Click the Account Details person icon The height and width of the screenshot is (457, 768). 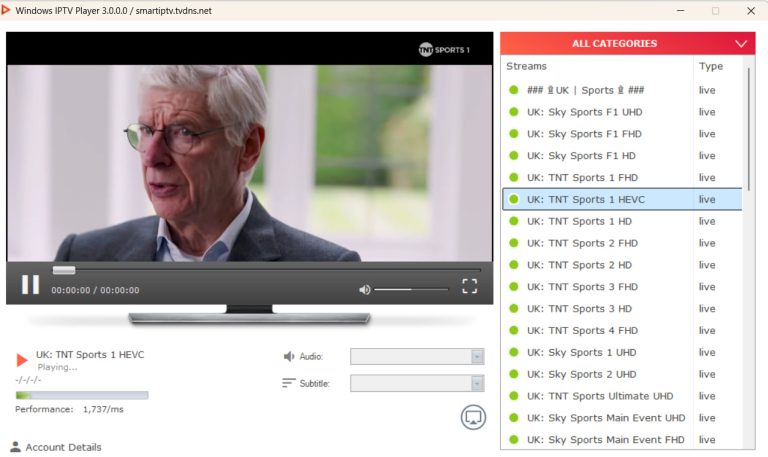point(15,447)
